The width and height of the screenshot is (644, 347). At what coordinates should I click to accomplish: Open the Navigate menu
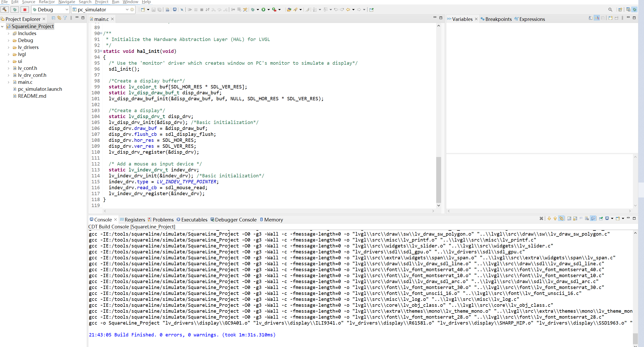point(67,2)
